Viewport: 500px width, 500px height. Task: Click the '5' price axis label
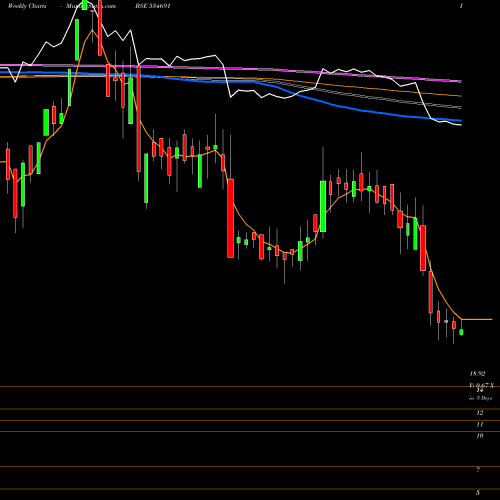[x=478, y=492]
